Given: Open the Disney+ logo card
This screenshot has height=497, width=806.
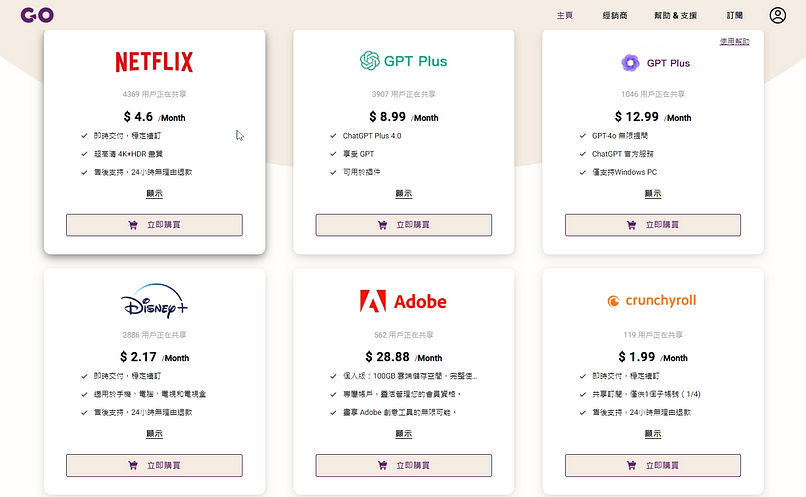Looking at the screenshot, I should 154,301.
